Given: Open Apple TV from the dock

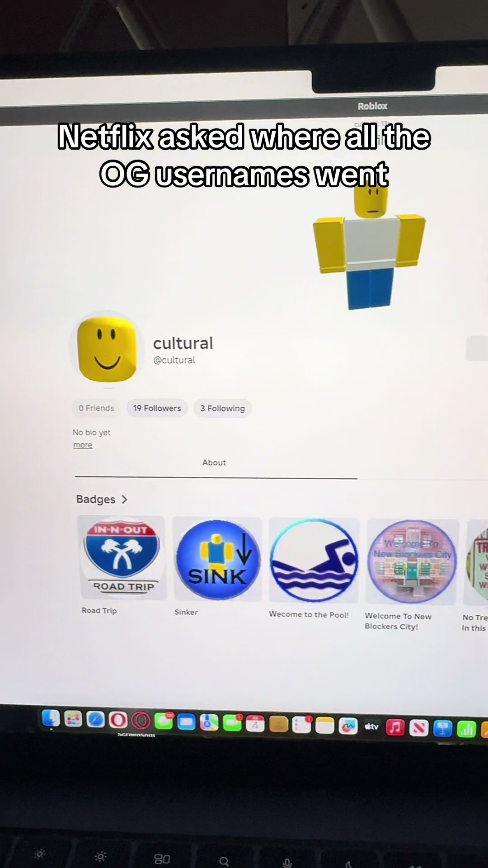Looking at the screenshot, I should (x=371, y=726).
